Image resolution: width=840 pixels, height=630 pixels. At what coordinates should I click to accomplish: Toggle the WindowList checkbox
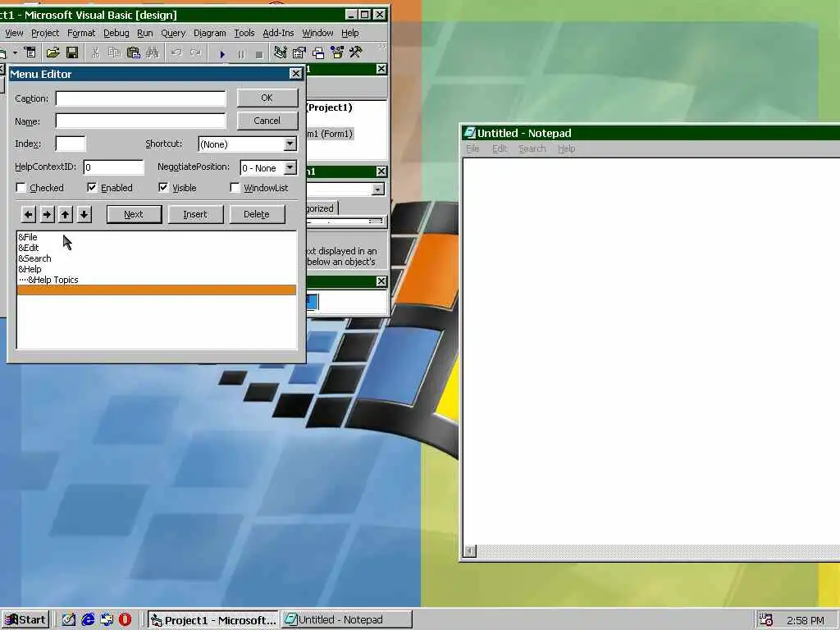coord(235,188)
